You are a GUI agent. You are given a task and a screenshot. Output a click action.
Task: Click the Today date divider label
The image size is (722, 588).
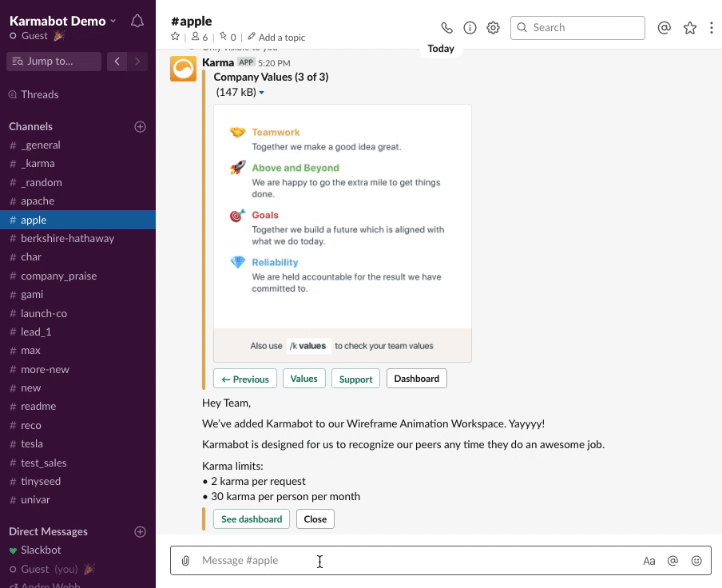click(x=441, y=49)
